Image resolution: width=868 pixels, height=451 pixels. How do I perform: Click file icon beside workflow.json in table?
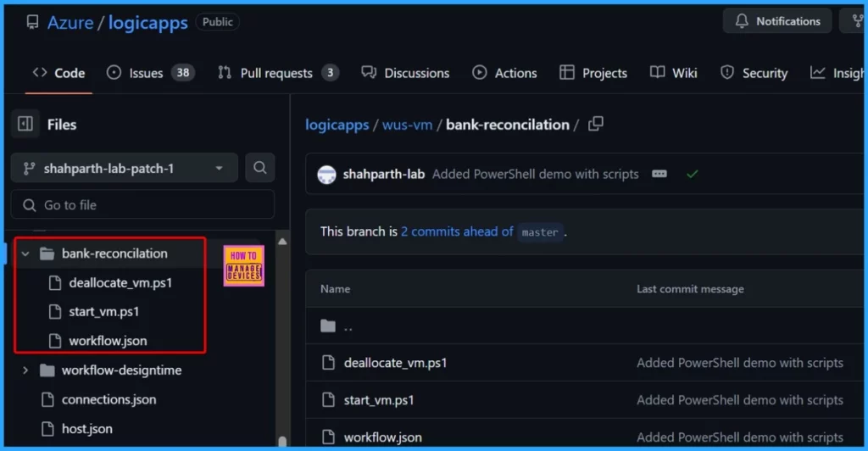click(x=328, y=437)
